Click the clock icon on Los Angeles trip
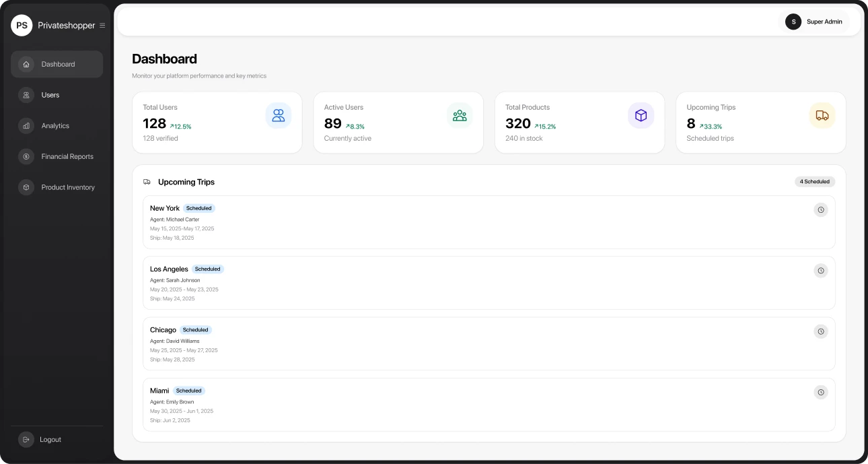The image size is (868, 464). click(821, 271)
